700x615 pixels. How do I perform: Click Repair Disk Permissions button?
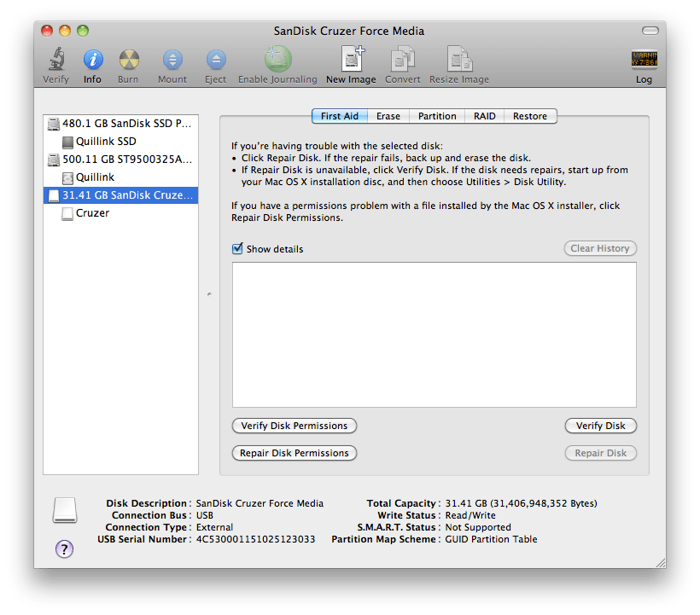pyautogui.click(x=295, y=453)
